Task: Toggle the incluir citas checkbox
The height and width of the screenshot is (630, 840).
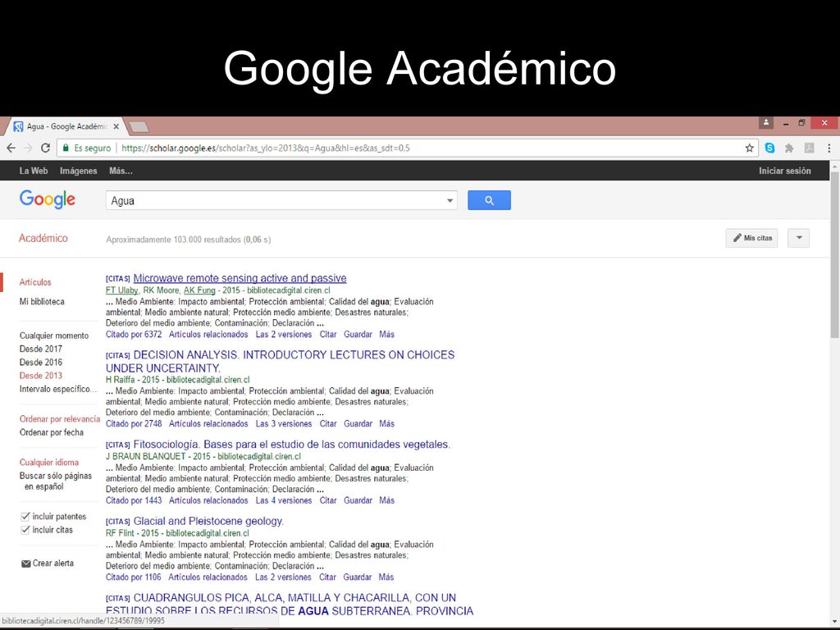Action: click(25, 530)
